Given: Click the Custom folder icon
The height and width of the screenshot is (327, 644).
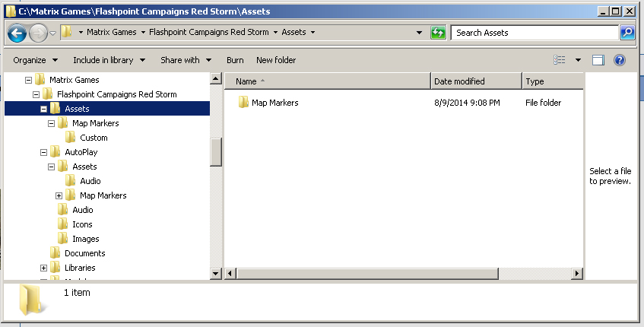Looking at the screenshot, I should click(x=71, y=137).
